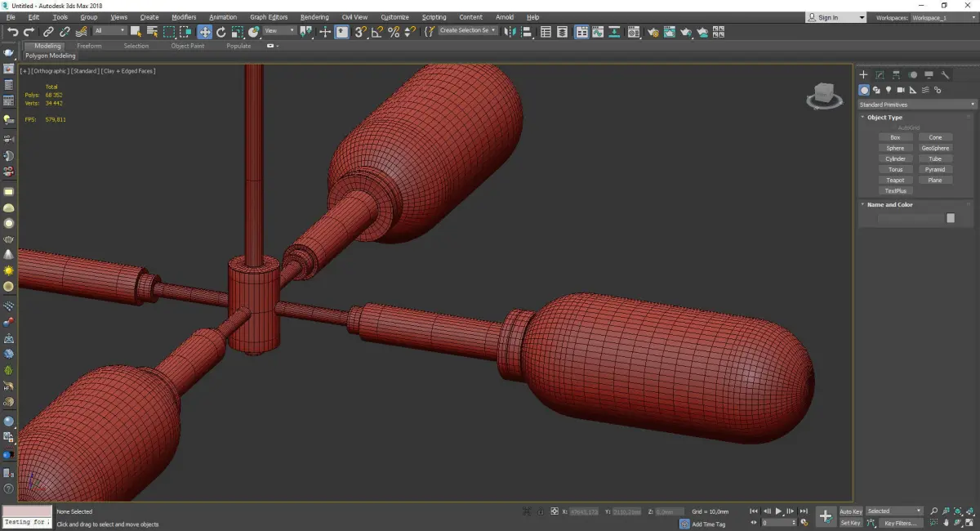Switch to the Freeform ribbon tab
This screenshot has height=531, width=980.
89,46
